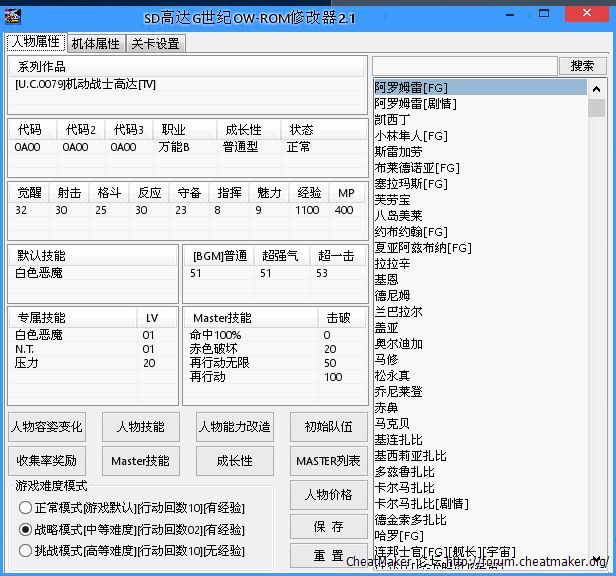The height and width of the screenshot is (576, 616).
Task: Select 挑战模式 difficulty radio button
Action: tap(26, 550)
